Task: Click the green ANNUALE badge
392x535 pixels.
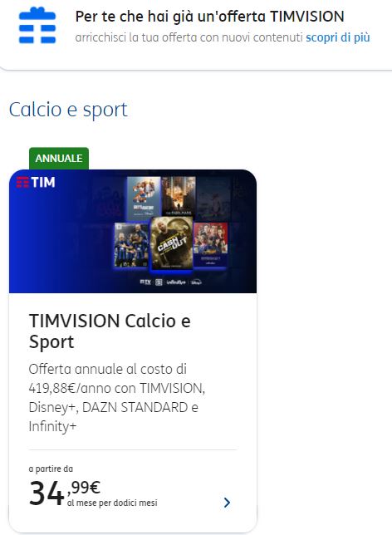Action: [x=59, y=159]
